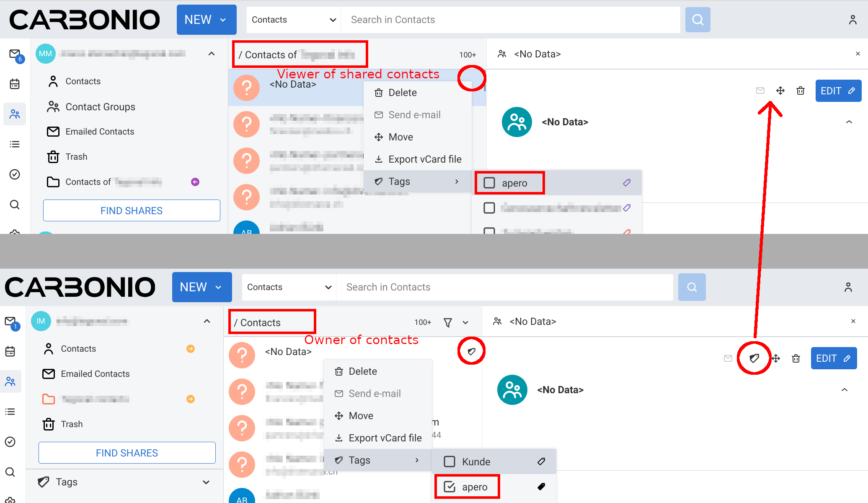Choose Delete in bottom context menu
Screen dimensions: 868x503
(x=378, y=371)
